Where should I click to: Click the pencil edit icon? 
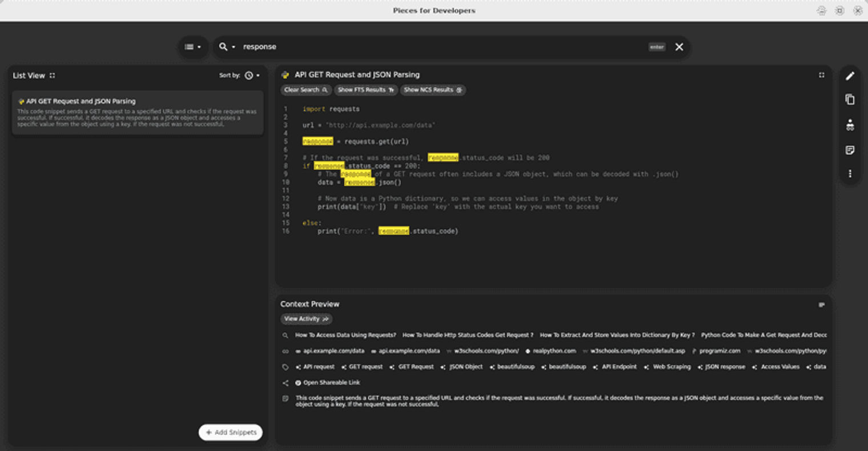coord(850,76)
